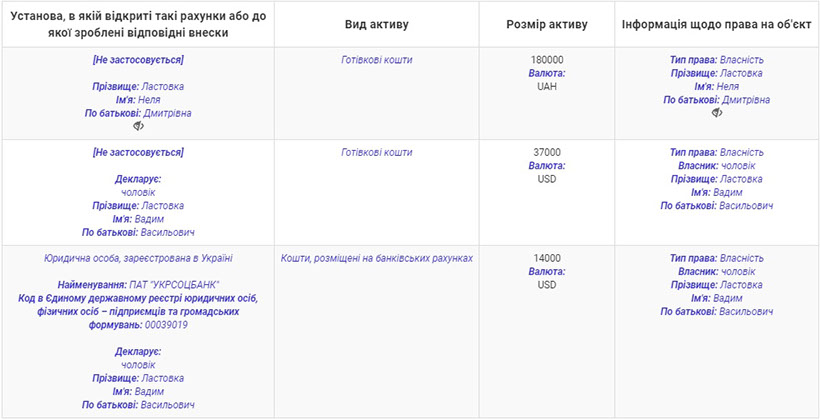Click "Власник: чоловік" in the 37000 row
820x420 pixels.
click(x=716, y=166)
